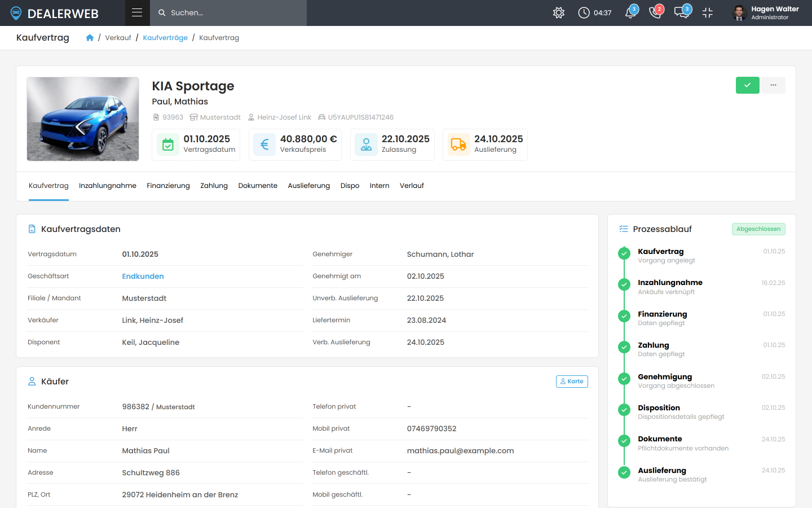Click the Verkauf breadcrumb
The image size is (812, 508).
click(118, 38)
